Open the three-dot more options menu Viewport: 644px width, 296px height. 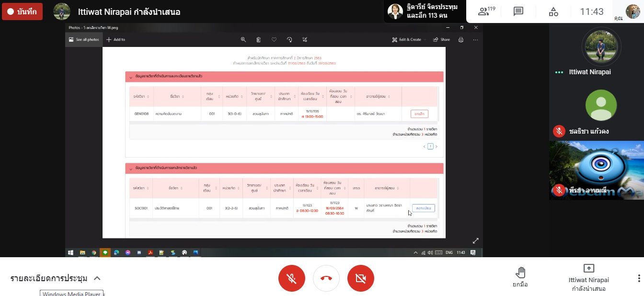[639, 278]
